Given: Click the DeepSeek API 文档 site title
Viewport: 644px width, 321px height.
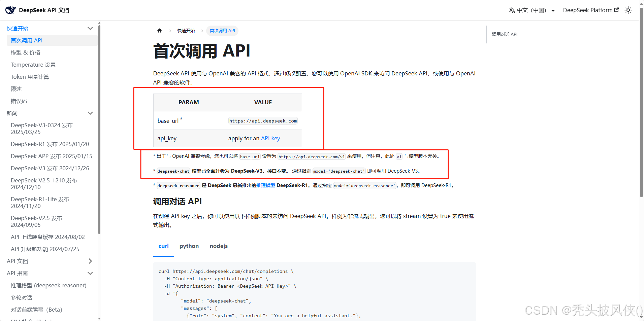Looking at the screenshot, I should (x=44, y=10).
